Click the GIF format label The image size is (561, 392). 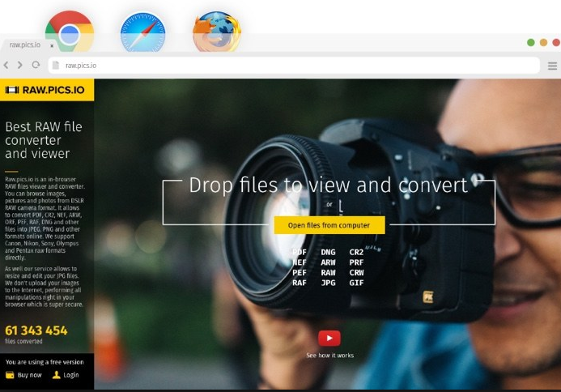pos(356,283)
